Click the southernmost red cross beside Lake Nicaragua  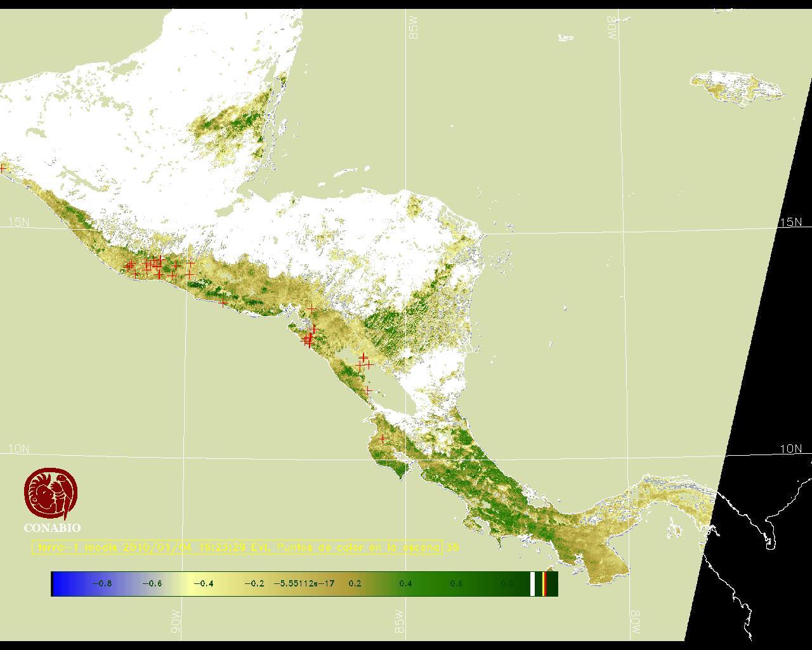pyautogui.click(x=367, y=390)
